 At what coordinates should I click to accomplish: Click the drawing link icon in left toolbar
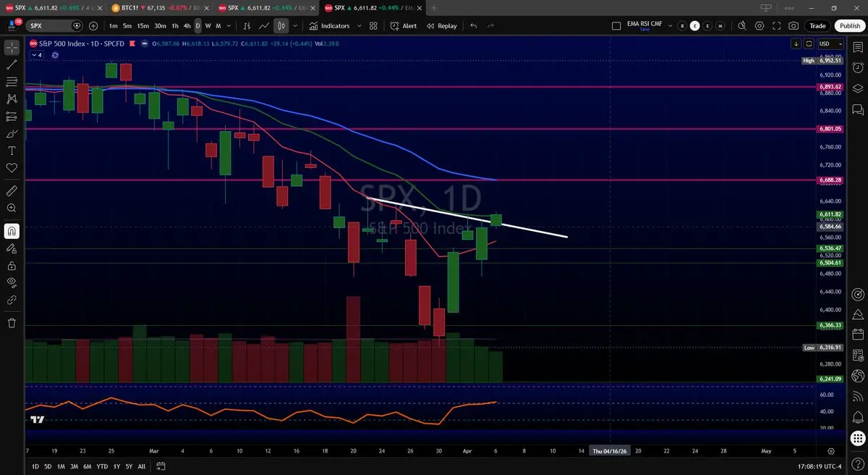tap(12, 299)
